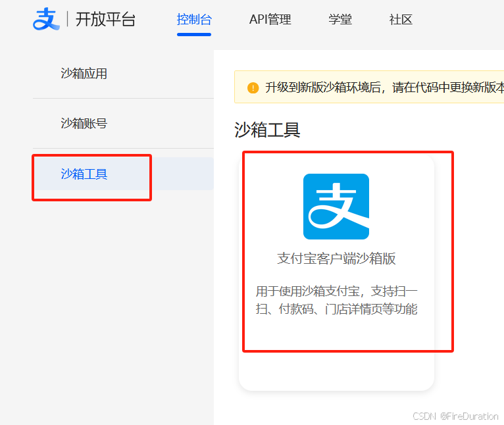
Task: Click the sandbox card description text
Action: [336, 300]
